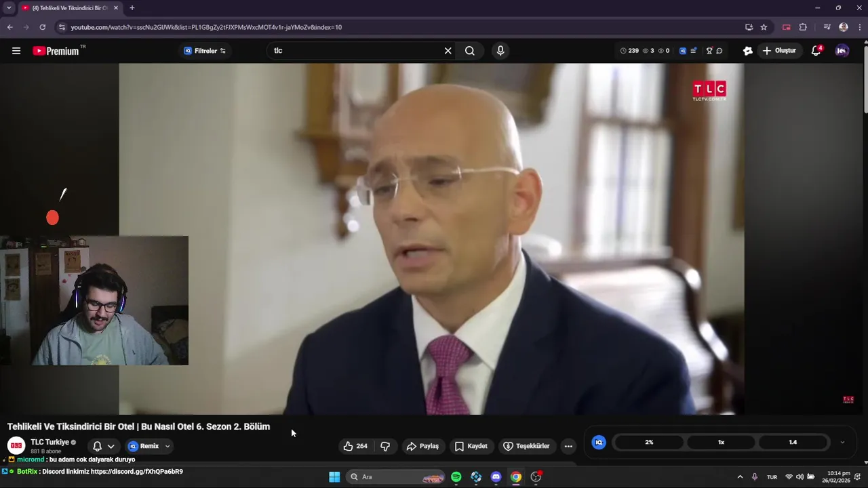
Task: Click the 2% stat pill
Action: (x=649, y=442)
